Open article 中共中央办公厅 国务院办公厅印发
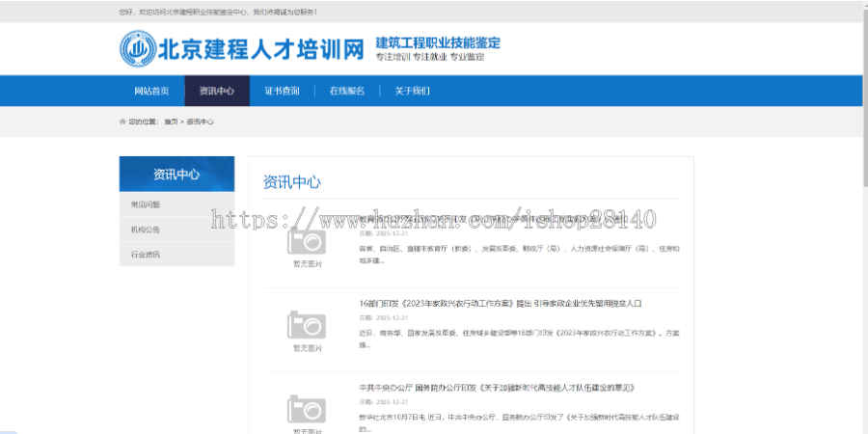 click(497, 388)
